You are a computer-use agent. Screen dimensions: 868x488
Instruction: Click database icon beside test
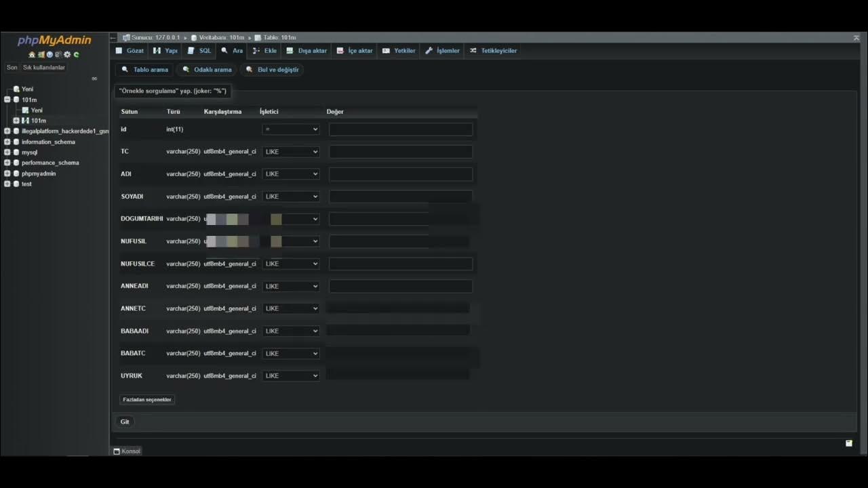tap(16, 184)
